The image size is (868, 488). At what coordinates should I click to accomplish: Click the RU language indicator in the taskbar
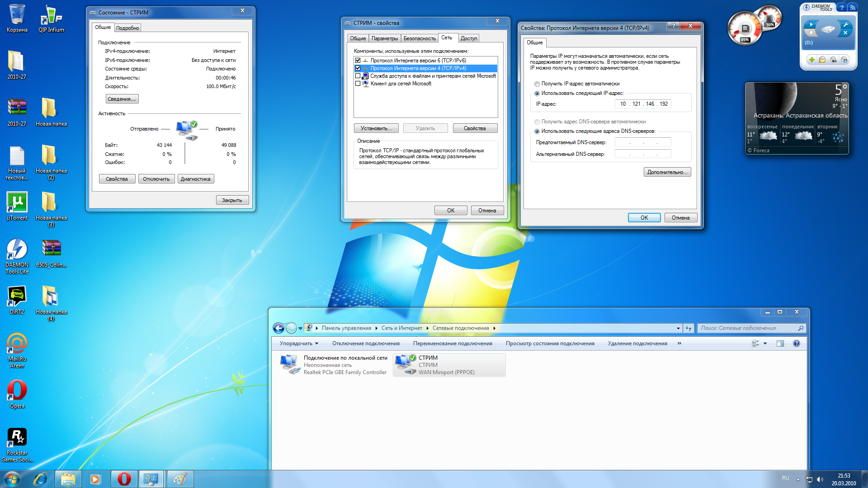point(786,478)
